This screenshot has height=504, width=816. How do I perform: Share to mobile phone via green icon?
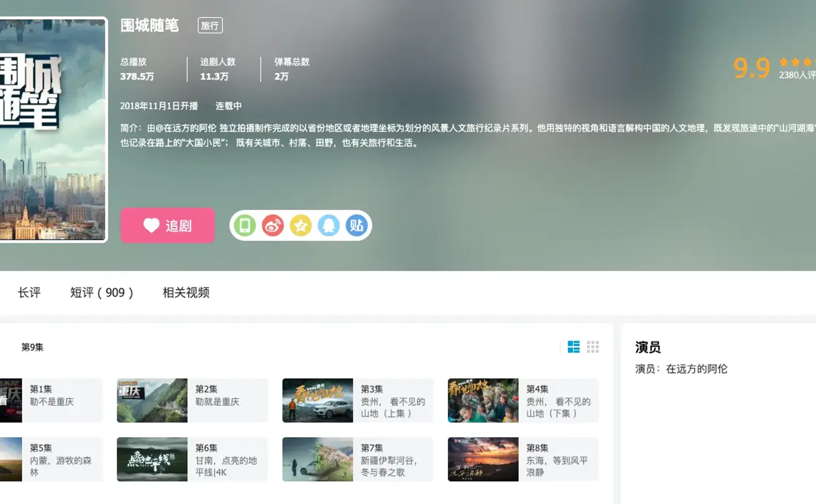click(x=245, y=226)
